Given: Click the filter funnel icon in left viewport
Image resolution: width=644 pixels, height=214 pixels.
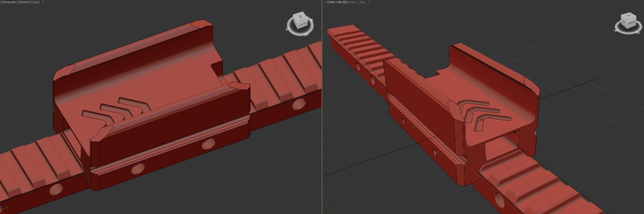Looking at the screenshot, I should click(x=43, y=2).
